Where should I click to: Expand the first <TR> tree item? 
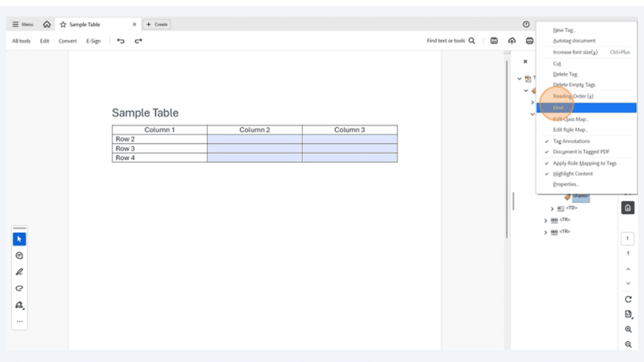click(x=545, y=220)
